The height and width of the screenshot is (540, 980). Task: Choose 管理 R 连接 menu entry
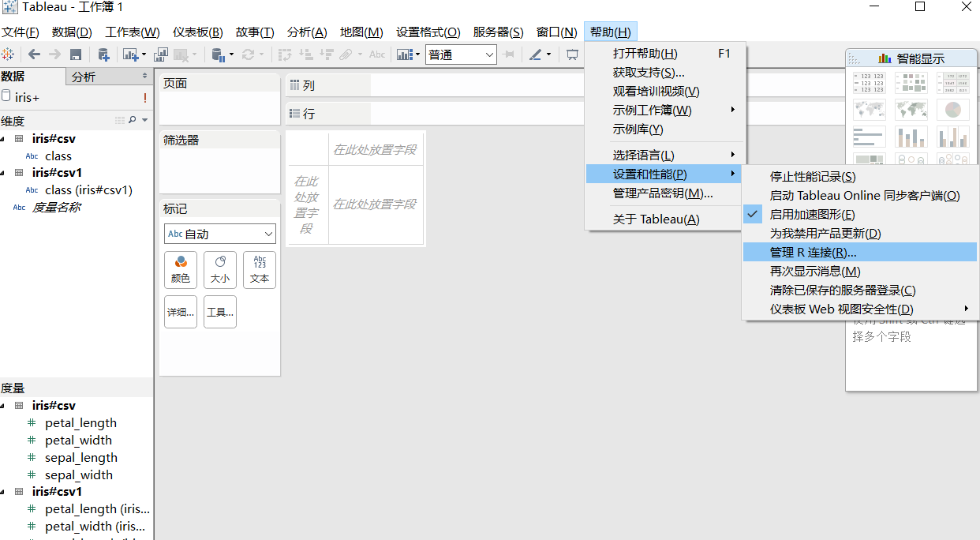coord(860,253)
